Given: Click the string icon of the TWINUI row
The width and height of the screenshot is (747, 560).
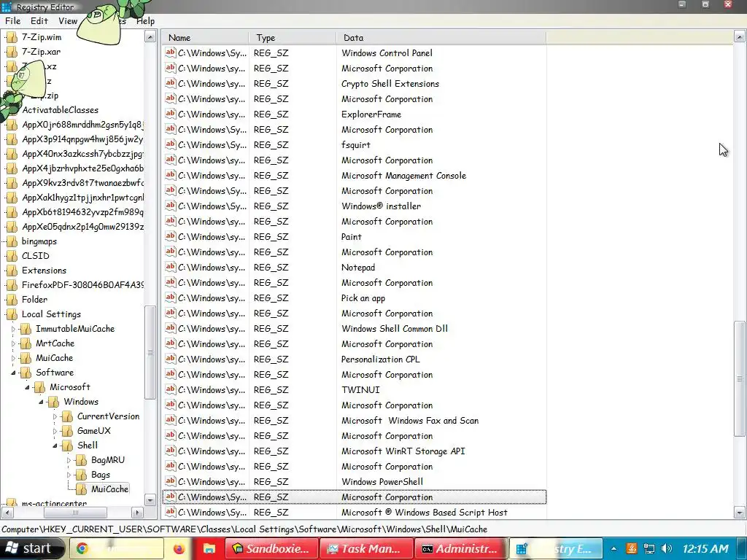Looking at the screenshot, I should coord(170,389).
